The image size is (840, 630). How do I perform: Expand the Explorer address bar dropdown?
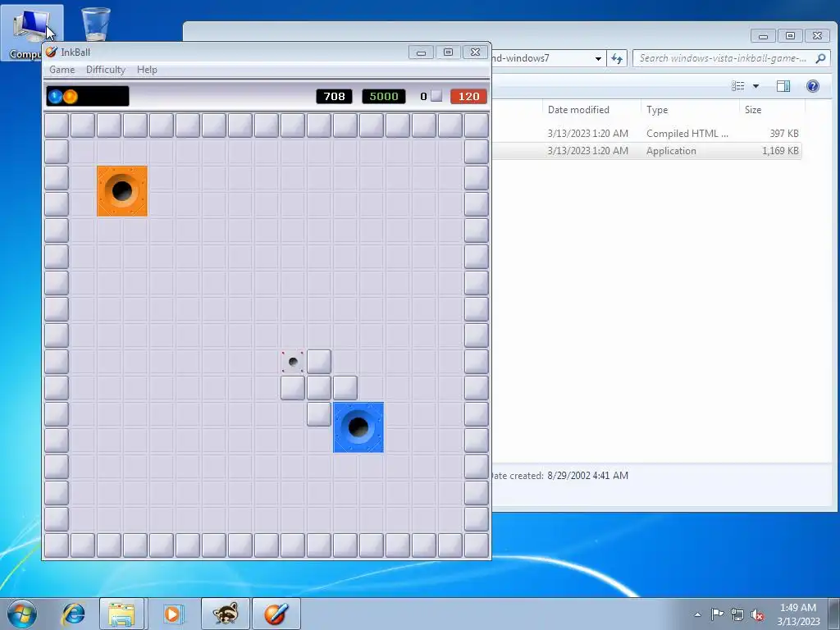[598, 58]
